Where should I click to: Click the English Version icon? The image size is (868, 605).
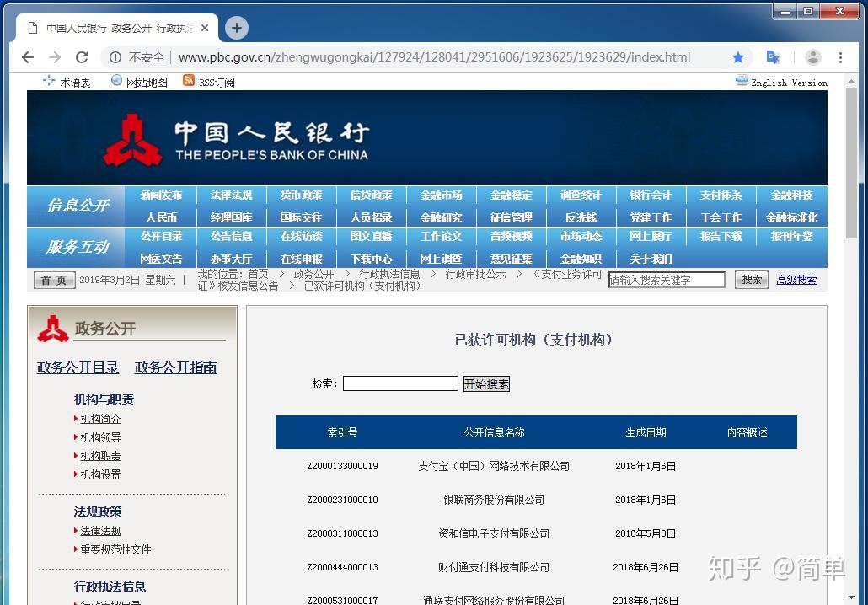[742, 81]
